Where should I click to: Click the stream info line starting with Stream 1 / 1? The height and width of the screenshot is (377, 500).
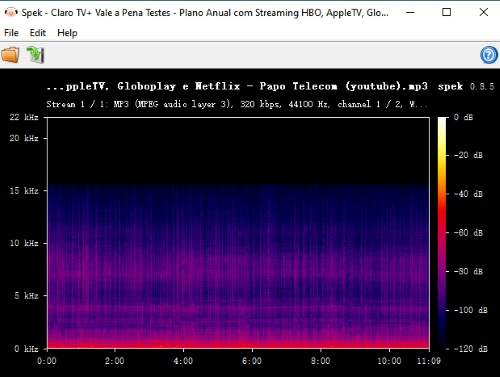[x=237, y=104]
